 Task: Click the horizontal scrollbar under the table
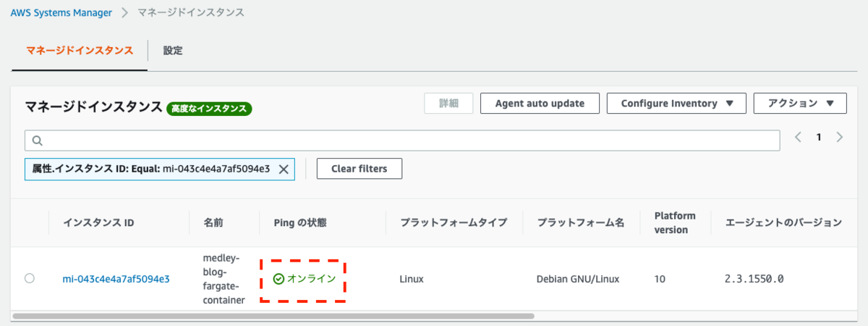(273, 317)
